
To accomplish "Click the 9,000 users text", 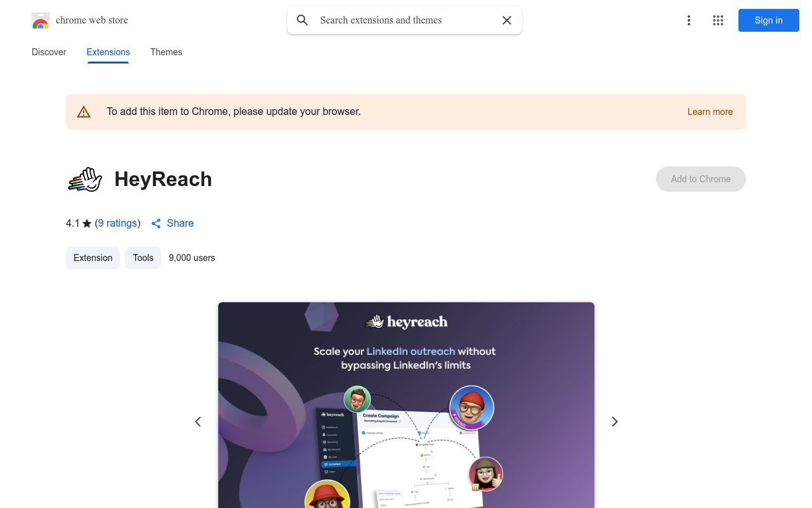I will 192,258.
